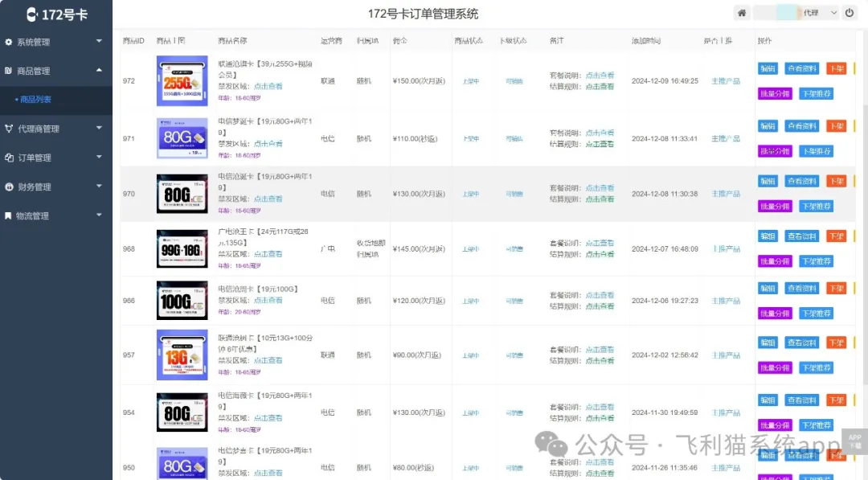868x480 pixels.
Task: Click the 财务管理 sidebar icon
Action: click(9, 187)
